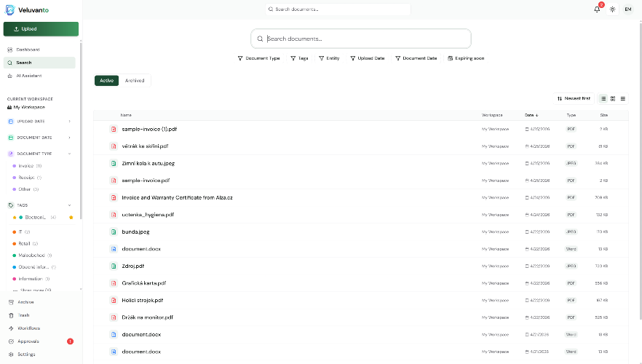Open Workflows in the sidebar
The image size is (642, 364).
pyautogui.click(x=39, y=328)
